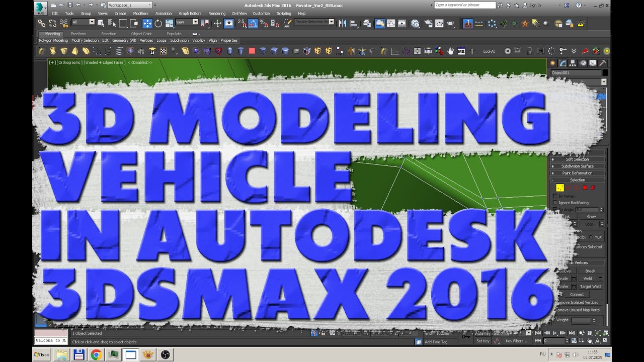
Task: Click the red square icon in lower toolbar
Action: point(252,51)
